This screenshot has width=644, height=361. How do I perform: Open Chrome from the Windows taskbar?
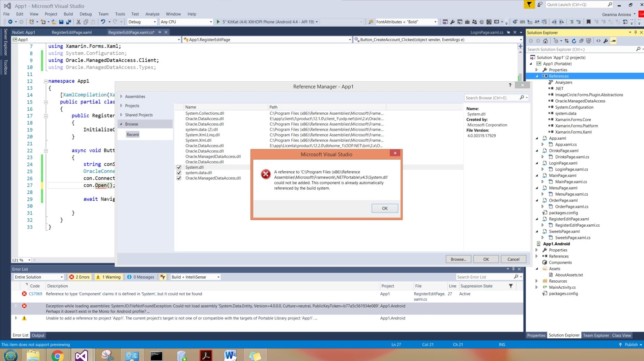tap(58, 355)
